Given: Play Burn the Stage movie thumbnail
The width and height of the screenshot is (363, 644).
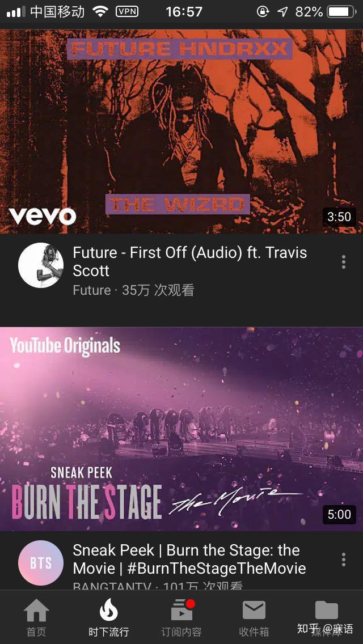Looking at the screenshot, I should point(181,429).
